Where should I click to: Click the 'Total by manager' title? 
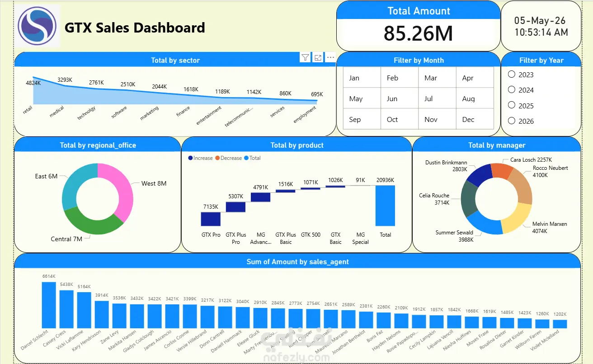497,145
